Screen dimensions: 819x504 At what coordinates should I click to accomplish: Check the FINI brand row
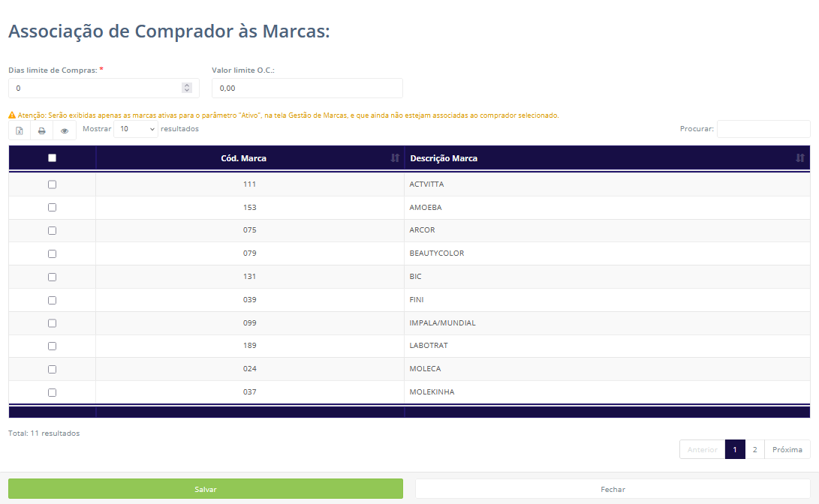click(x=53, y=301)
